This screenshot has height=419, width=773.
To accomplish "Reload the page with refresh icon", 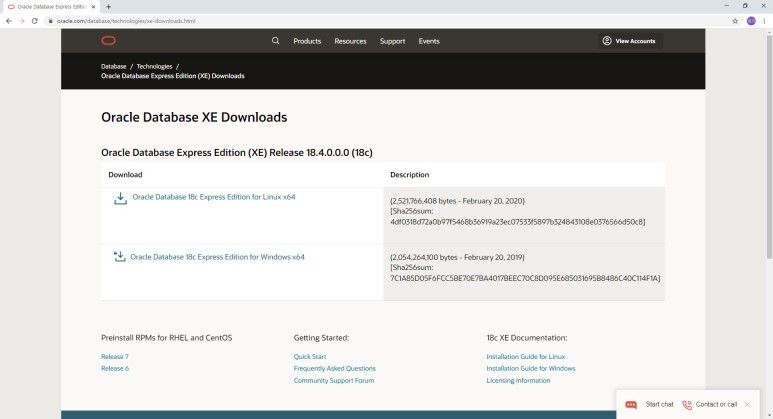I will coord(35,21).
